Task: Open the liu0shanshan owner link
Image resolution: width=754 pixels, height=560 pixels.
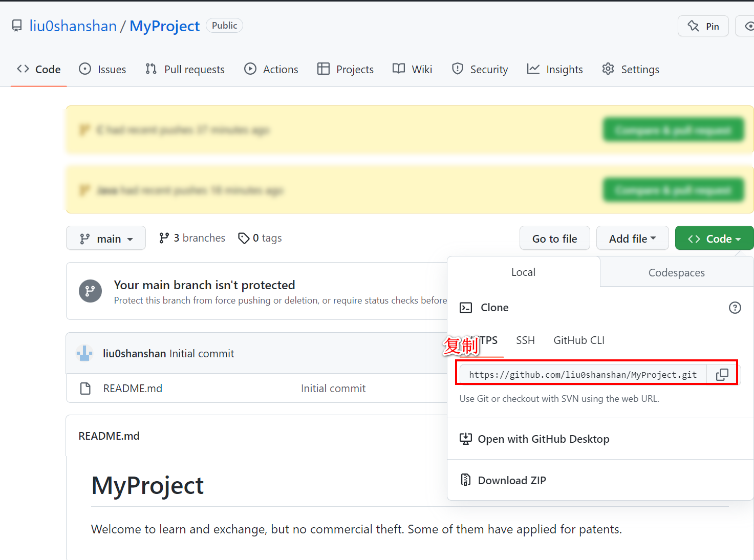Action: [73, 26]
